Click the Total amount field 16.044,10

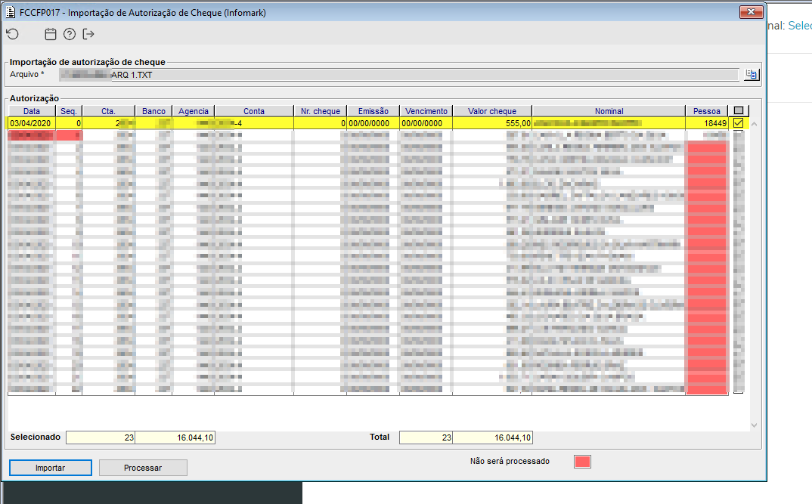[492, 438]
